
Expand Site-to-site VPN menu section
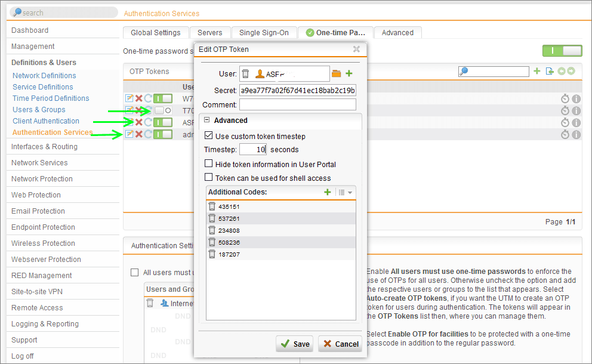point(37,292)
